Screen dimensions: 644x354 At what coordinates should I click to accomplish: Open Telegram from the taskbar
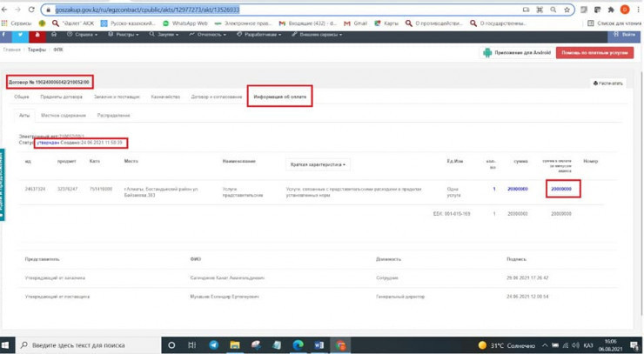(213, 345)
